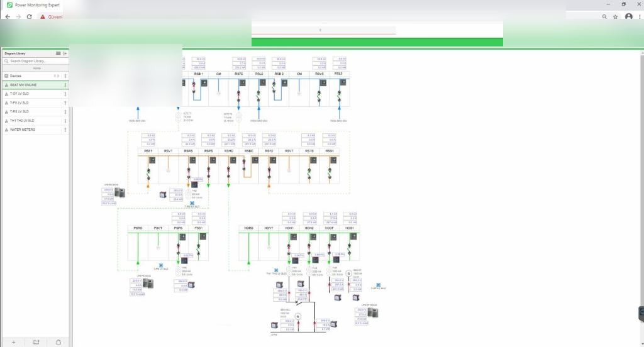Collapse the Diagram Library panel
Screen dimensions: 644x347
(65, 53)
